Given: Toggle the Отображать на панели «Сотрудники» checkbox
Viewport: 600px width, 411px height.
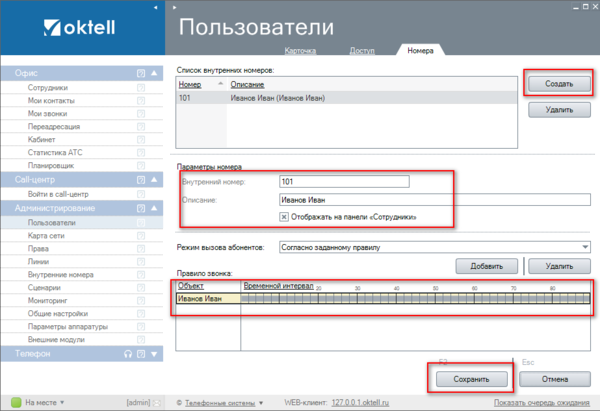Looking at the screenshot, I should coord(285,217).
